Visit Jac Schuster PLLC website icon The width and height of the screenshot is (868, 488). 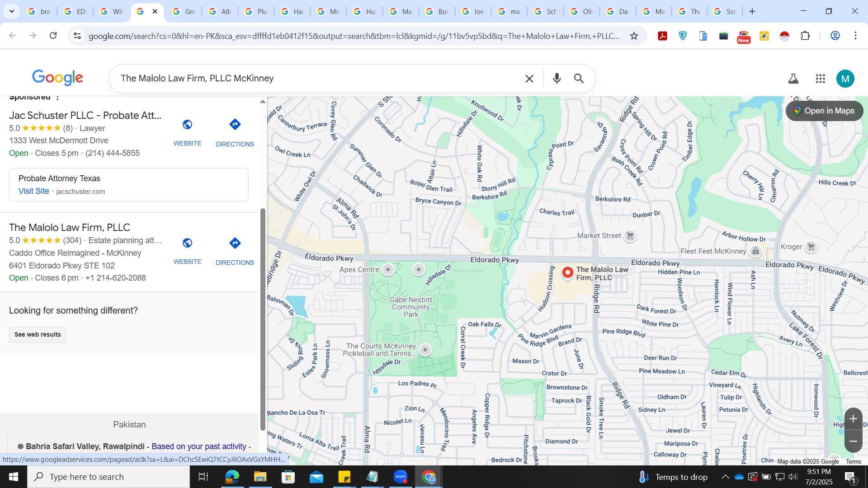click(x=187, y=124)
